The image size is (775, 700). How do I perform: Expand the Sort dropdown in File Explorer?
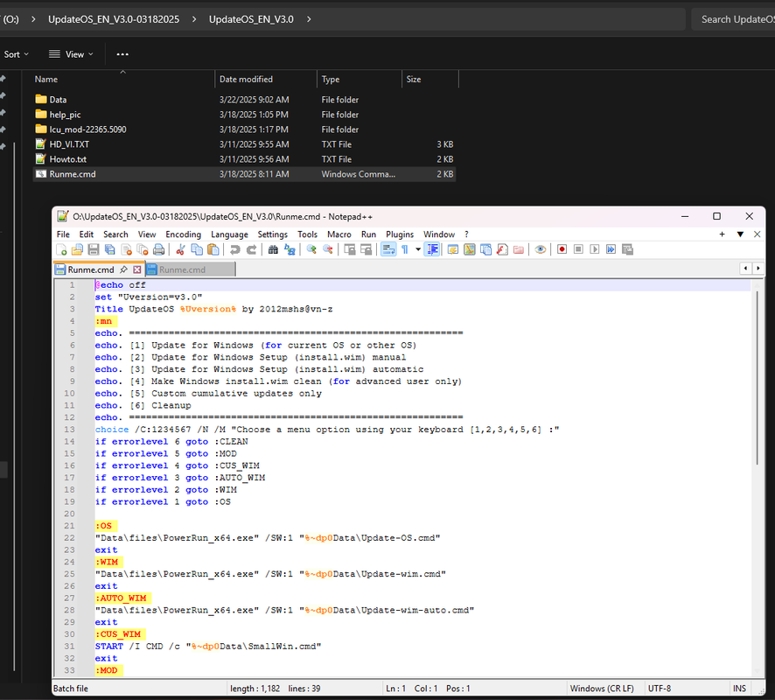tap(16, 54)
